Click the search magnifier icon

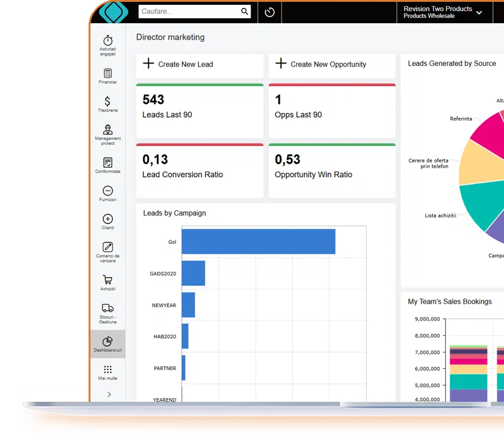coord(245,12)
